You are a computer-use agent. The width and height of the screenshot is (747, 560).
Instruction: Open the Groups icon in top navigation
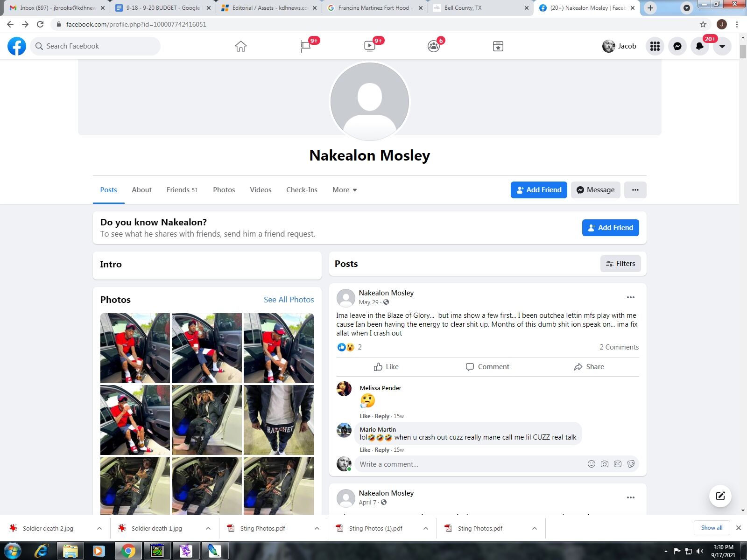click(x=433, y=46)
